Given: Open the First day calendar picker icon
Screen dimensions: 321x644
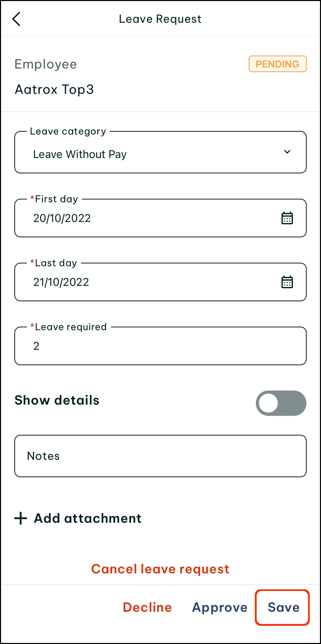Looking at the screenshot, I should (x=287, y=218).
